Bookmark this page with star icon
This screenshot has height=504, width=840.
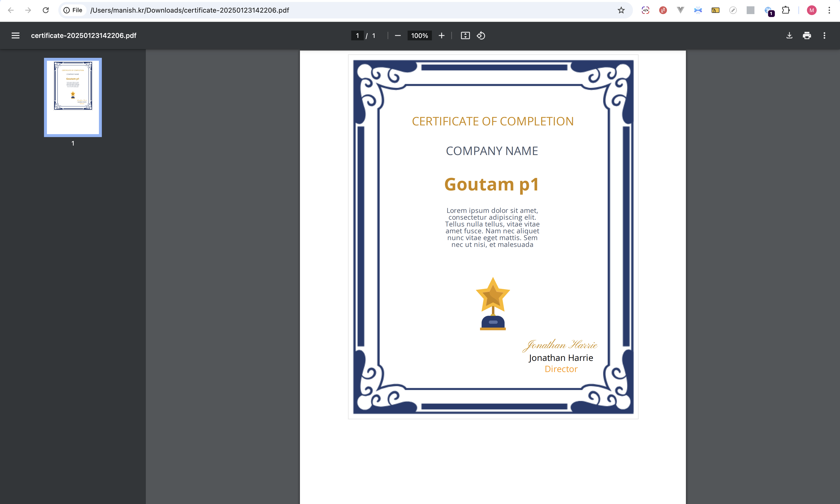pyautogui.click(x=621, y=10)
